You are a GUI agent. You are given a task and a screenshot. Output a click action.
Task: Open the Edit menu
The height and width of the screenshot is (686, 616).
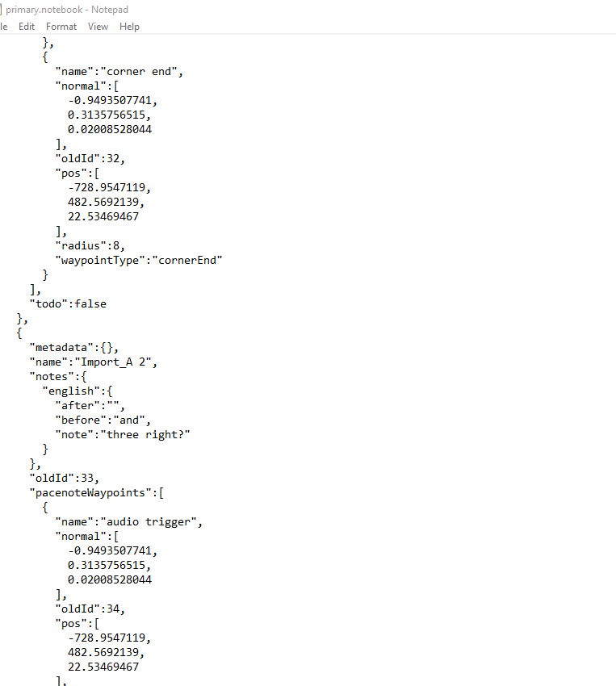[27, 27]
